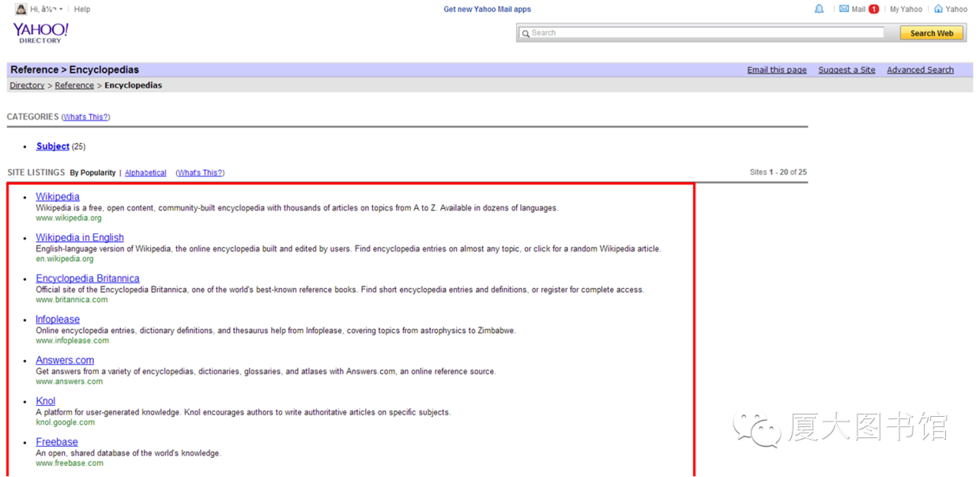
Task: Open What's This next to Categories
Action: pyautogui.click(x=86, y=117)
